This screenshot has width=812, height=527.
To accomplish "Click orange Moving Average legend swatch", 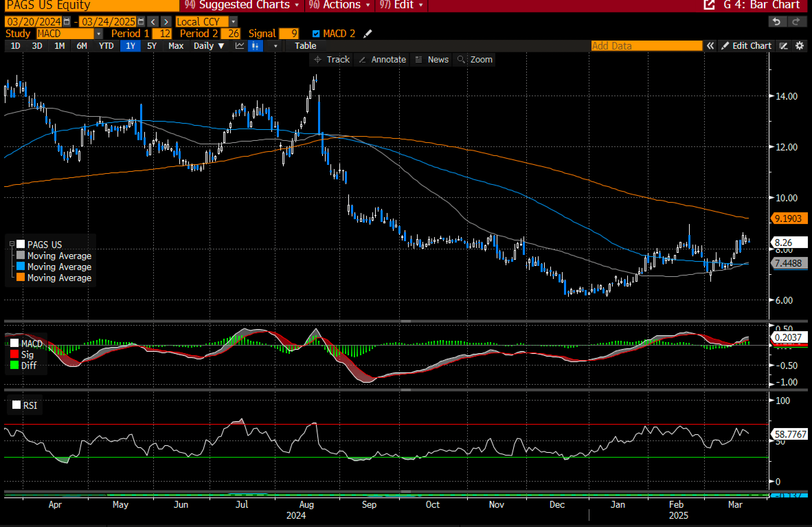I will (x=21, y=277).
